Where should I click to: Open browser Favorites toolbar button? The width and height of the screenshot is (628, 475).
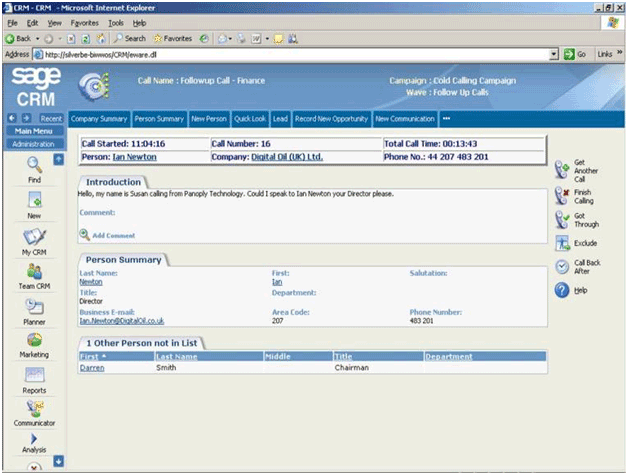point(173,38)
